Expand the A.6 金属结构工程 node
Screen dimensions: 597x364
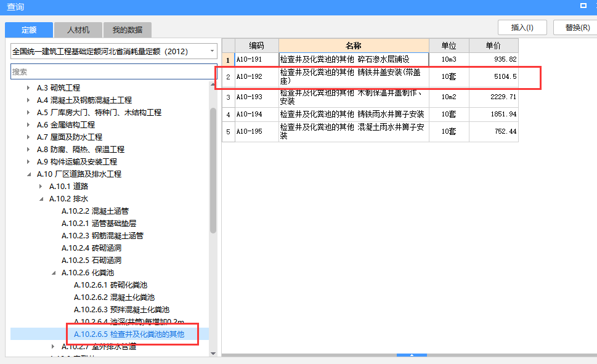28,125
